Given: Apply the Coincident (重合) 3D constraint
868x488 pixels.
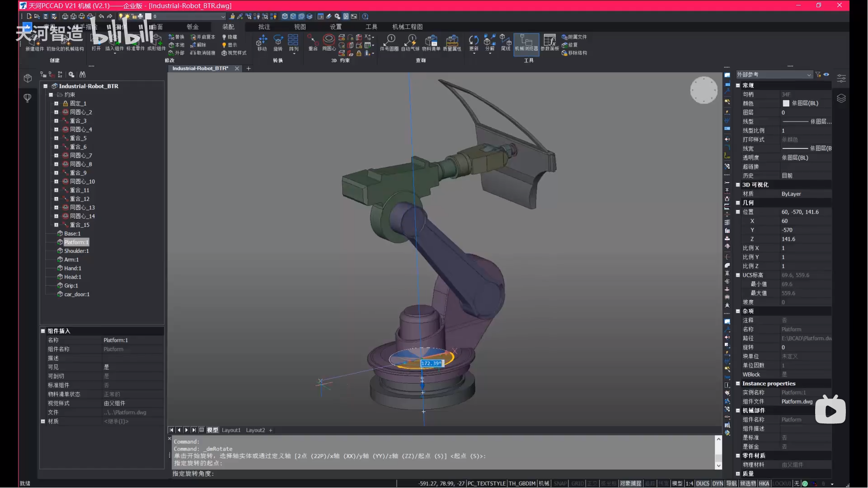Looking at the screenshot, I should click(313, 43).
